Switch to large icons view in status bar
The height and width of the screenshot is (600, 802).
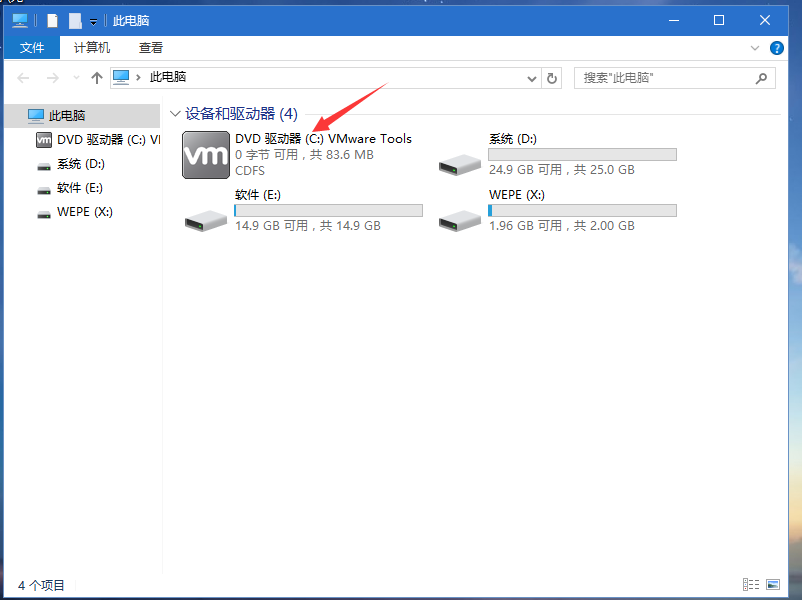tap(773, 584)
